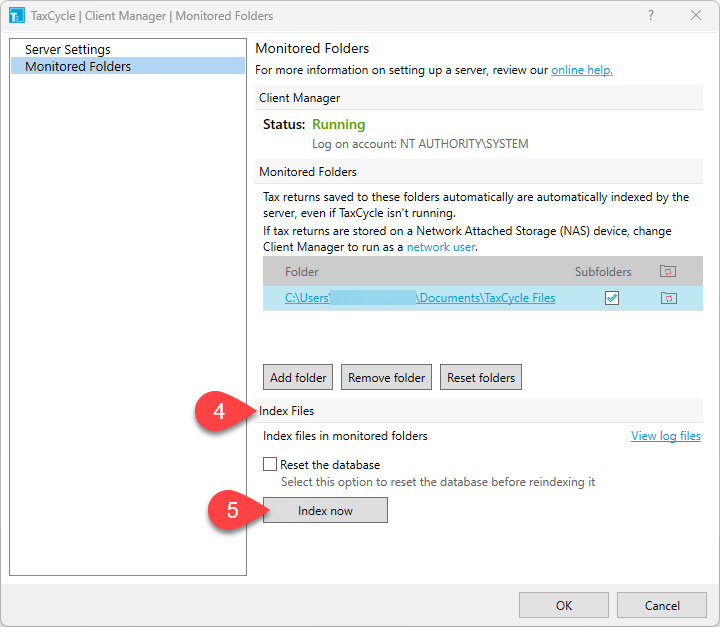Click the Index now button

coord(325,510)
